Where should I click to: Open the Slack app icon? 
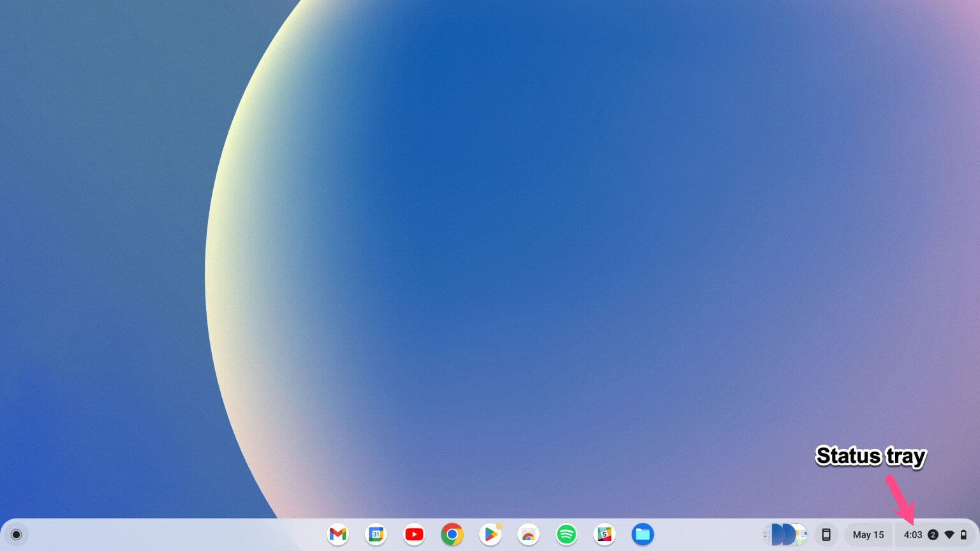(x=604, y=534)
